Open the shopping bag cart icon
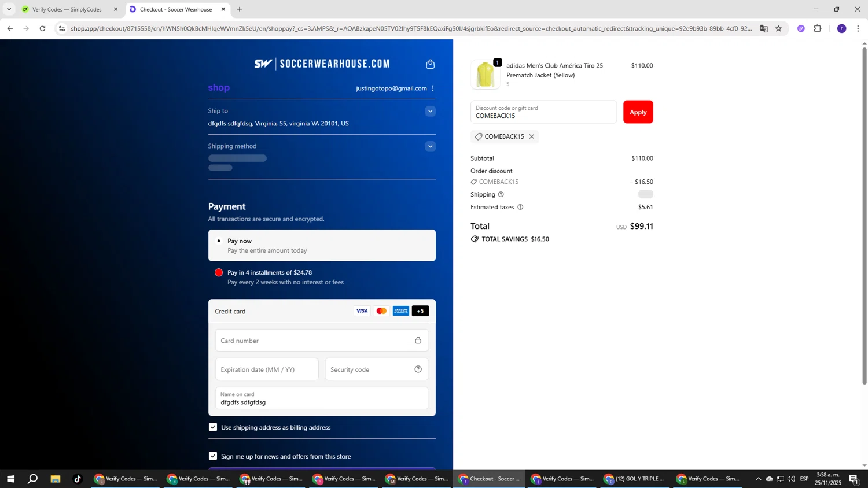The width and height of the screenshot is (868, 488). point(430,64)
